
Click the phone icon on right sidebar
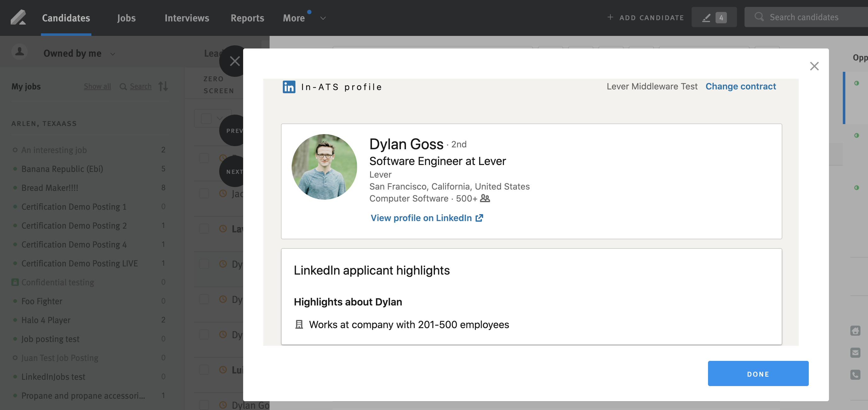tap(855, 375)
